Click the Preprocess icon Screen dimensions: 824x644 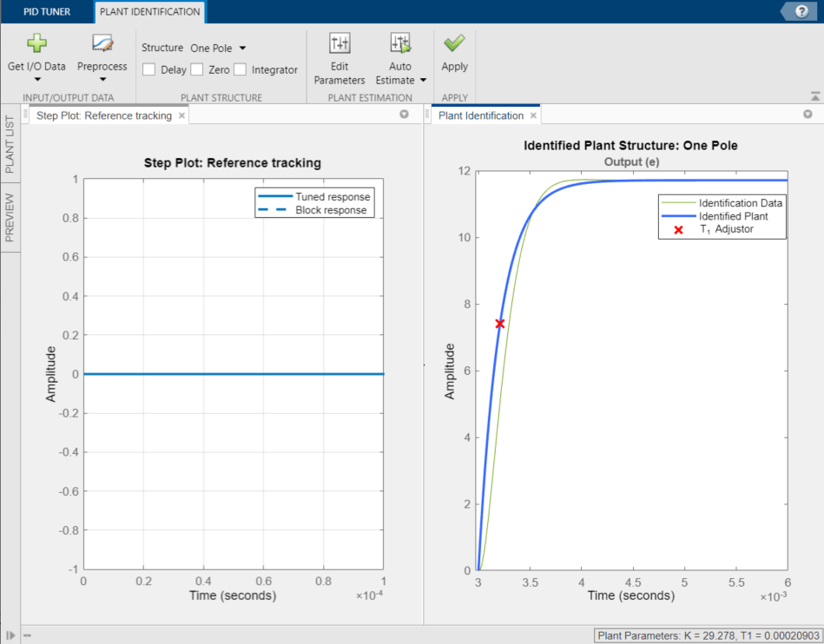tap(102, 43)
